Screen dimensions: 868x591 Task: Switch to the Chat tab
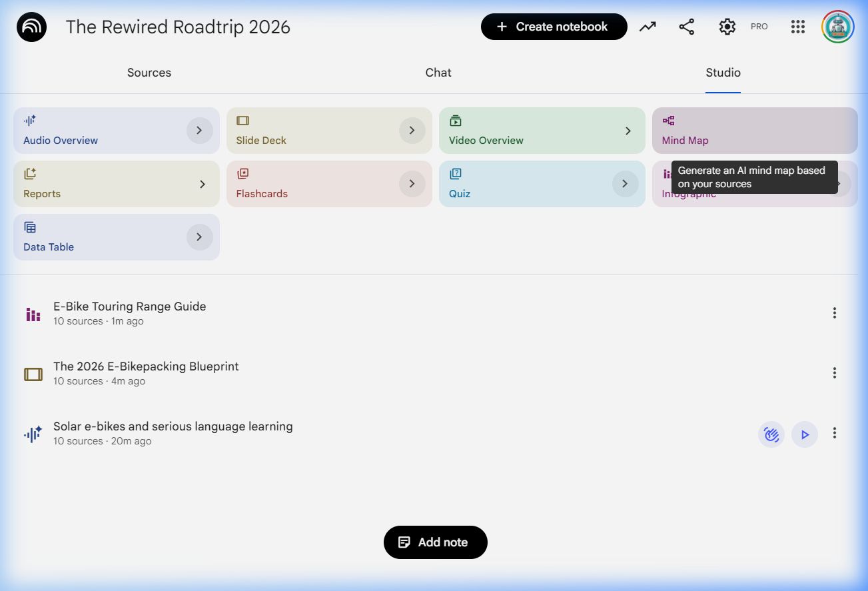[438, 73]
